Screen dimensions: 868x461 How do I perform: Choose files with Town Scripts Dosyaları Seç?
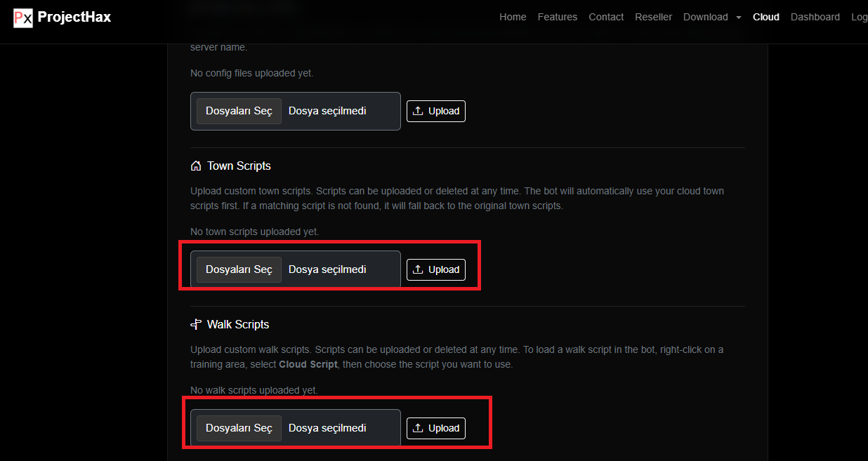tap(239, 269)
